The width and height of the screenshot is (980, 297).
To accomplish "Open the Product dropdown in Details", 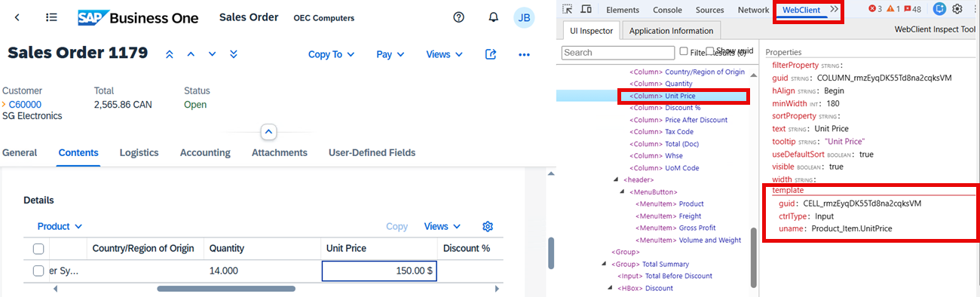I will [60, 226].
